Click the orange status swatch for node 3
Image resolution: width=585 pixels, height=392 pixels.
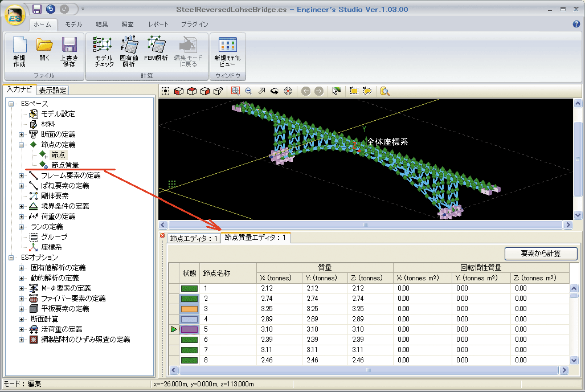[x=189, y=309]
